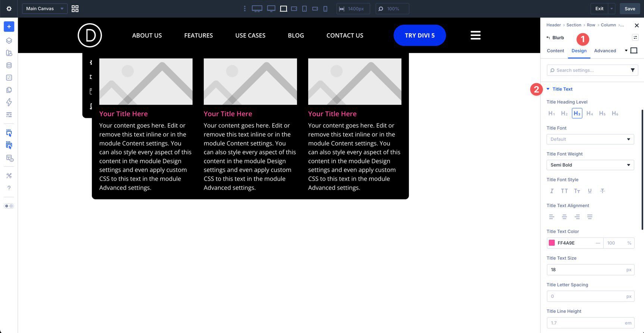
Task: Open the arrow dropdown next to Exit
Action: coord(612,9)
